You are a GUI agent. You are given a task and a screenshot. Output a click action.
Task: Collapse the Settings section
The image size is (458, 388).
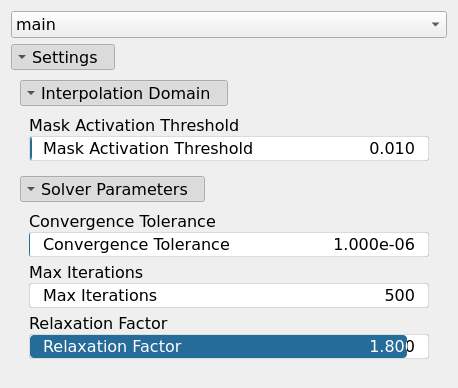[63, 57]
